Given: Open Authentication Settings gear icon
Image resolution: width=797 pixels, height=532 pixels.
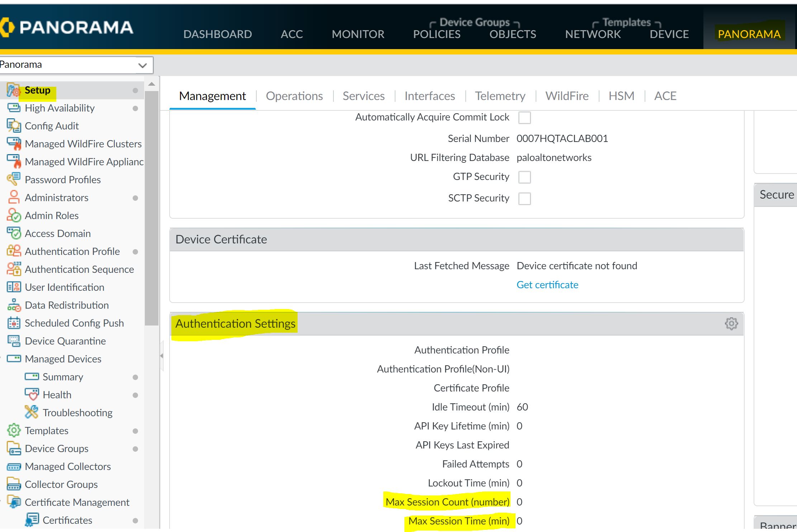Looking at the screenshot, I should point(731,323).
